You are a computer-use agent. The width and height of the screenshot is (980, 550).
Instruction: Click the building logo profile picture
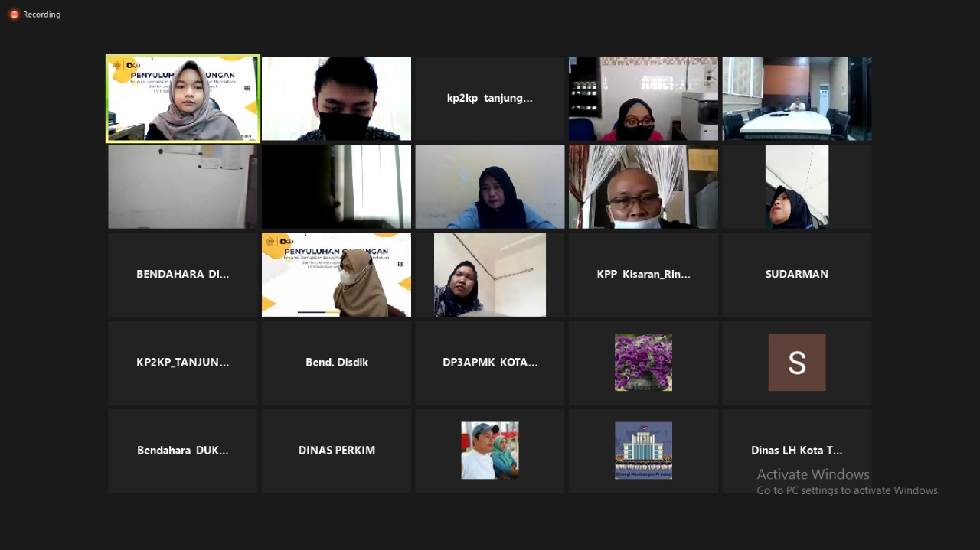click(643, 451)
